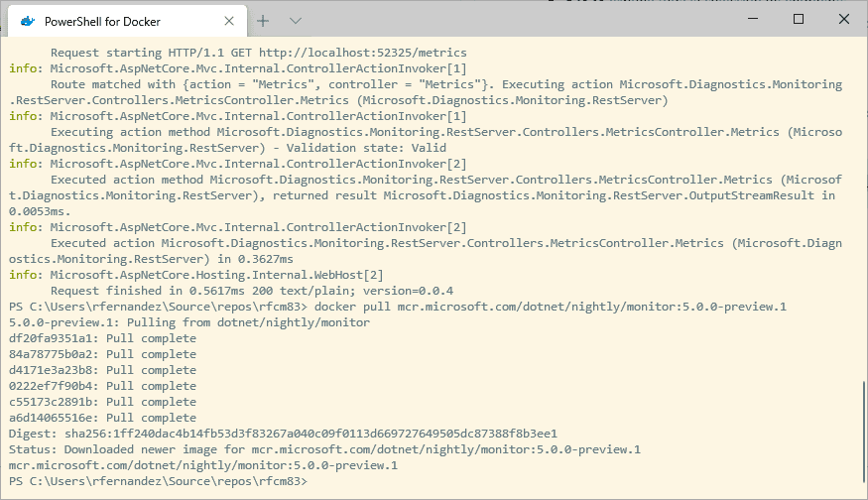Click 'c55173c2891b: Pull complete' line
The image size is (868, 500).
102,402
